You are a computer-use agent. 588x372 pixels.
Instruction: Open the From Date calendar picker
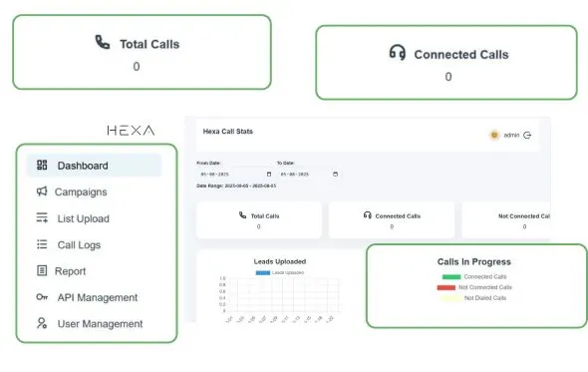click(269, 175)
